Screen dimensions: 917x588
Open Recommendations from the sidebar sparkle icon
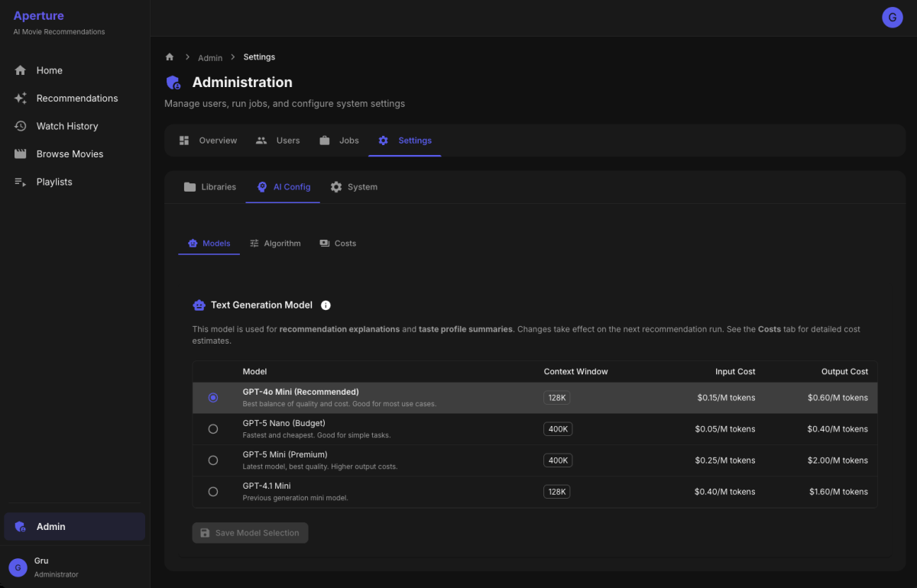click(x=21, y=99)
